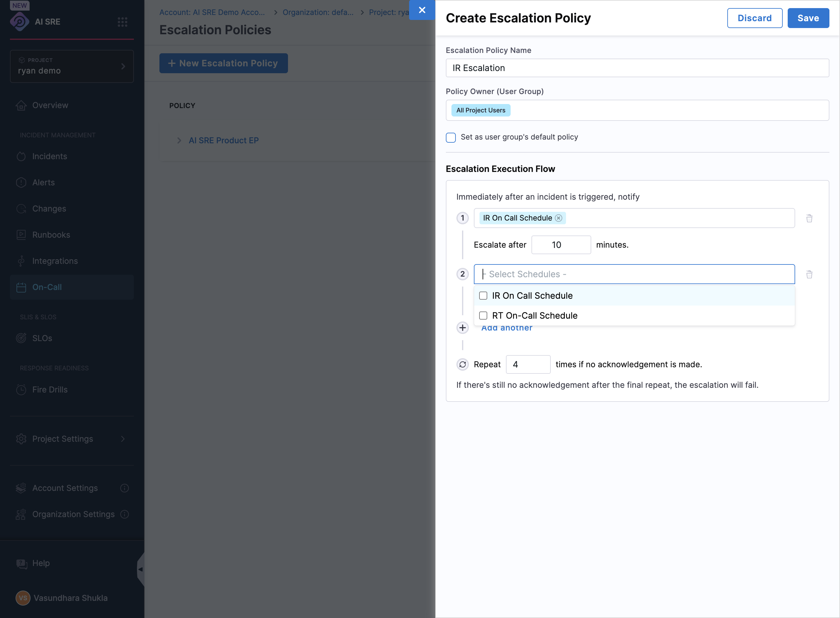Delete escalation step 2 with trash icon
The height and width of the screenshot is (618, 840).
809,274
